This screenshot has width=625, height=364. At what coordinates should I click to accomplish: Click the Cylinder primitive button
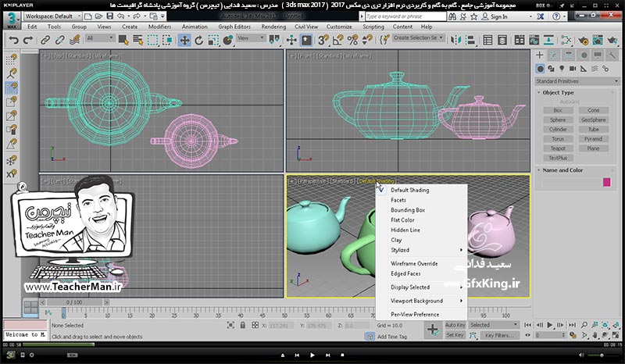point(558,129)
